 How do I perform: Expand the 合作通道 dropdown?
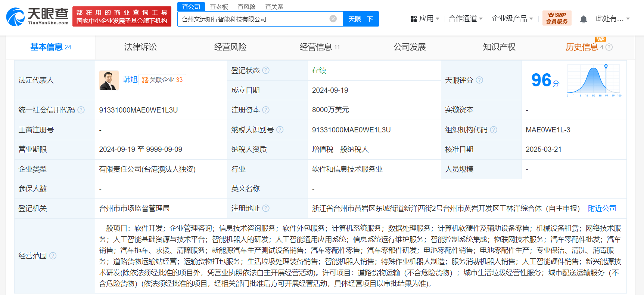pos(466,19)
